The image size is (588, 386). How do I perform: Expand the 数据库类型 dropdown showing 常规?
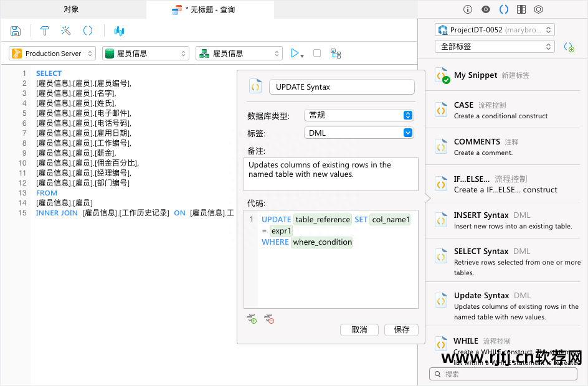(359, 115)
